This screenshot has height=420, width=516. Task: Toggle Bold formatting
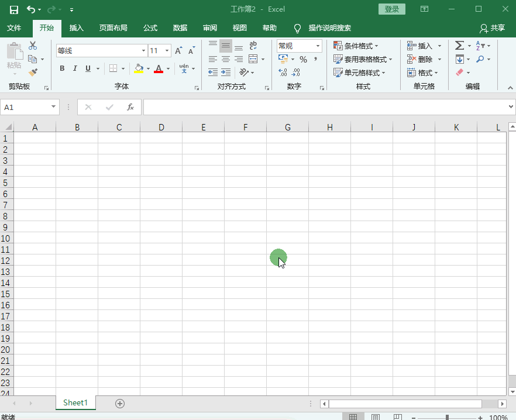[62, 68]
